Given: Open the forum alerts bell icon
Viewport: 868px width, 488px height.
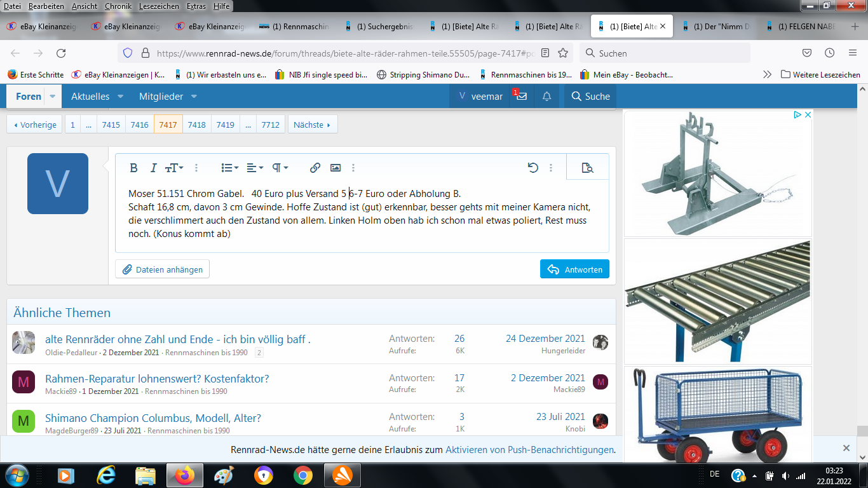Looking at the screenshot, I should click(x=546, y=97).
